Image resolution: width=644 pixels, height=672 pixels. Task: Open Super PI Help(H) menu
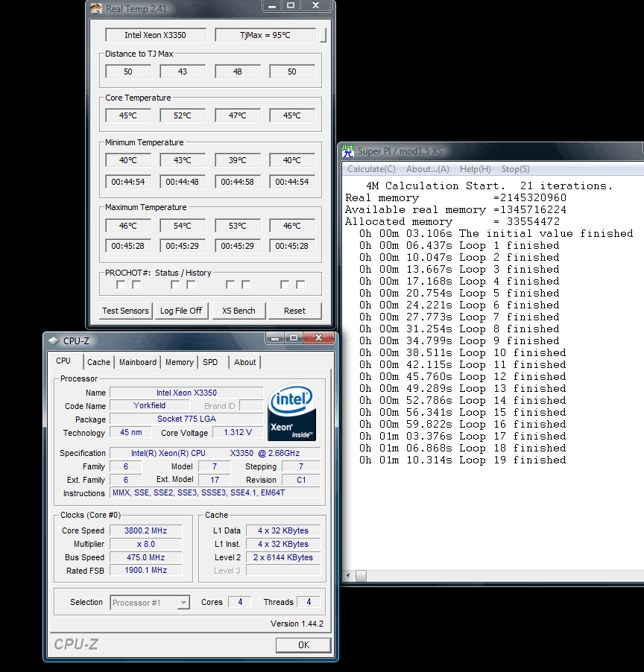[475, 169]
